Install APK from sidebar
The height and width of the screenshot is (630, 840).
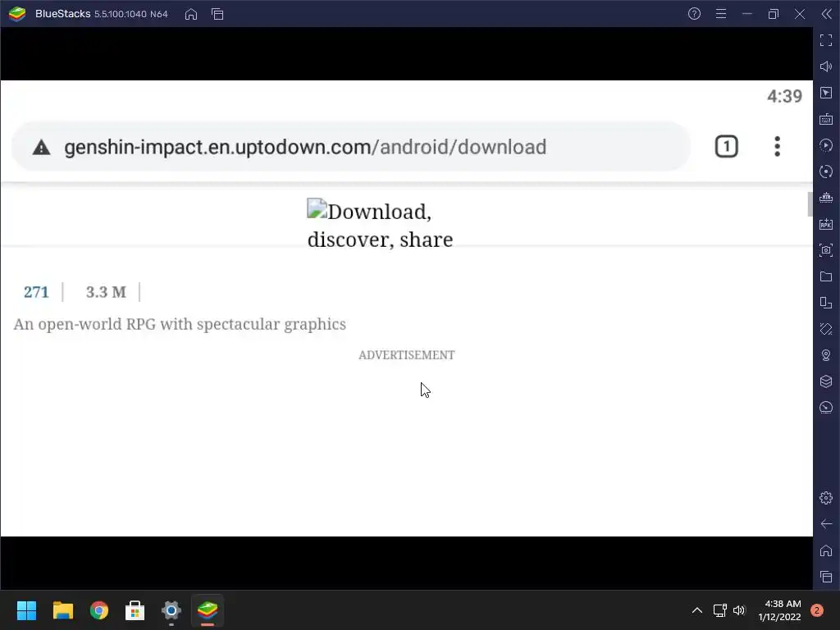(826, 224)
